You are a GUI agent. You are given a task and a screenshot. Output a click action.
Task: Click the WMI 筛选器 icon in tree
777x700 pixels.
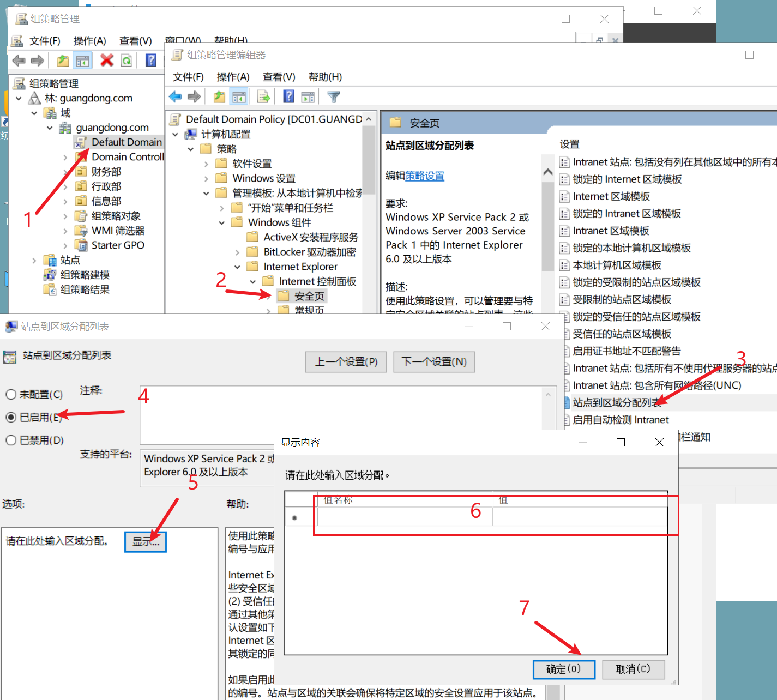coord(81,231)
